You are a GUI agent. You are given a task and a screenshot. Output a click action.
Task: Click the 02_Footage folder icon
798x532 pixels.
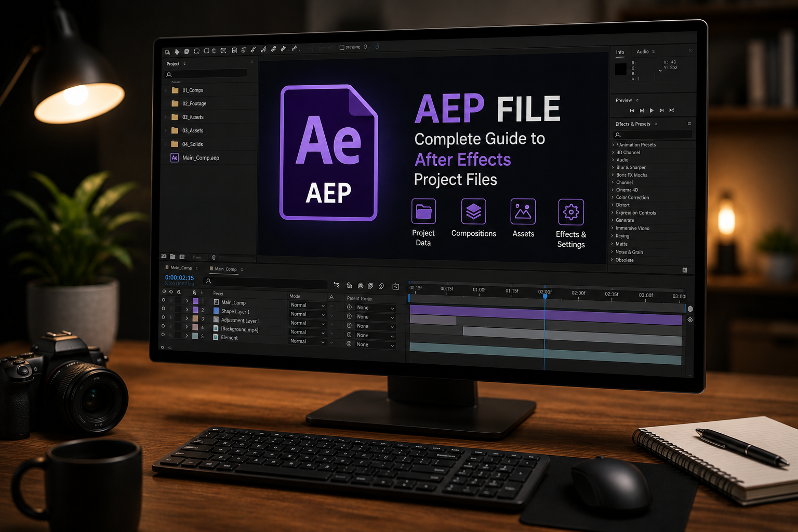[175, 103]
